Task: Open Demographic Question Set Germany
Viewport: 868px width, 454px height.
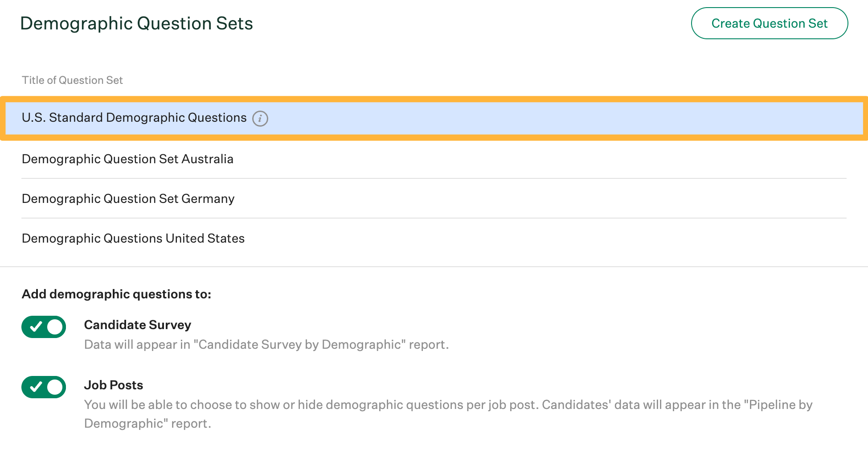Action: (128, 199)
